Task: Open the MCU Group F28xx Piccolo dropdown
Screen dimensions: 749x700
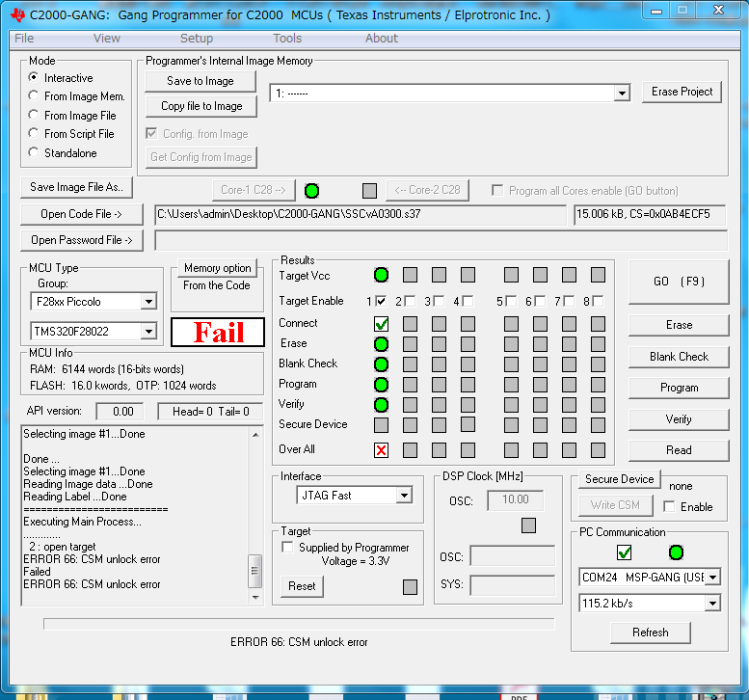Action: click(148, 302)
